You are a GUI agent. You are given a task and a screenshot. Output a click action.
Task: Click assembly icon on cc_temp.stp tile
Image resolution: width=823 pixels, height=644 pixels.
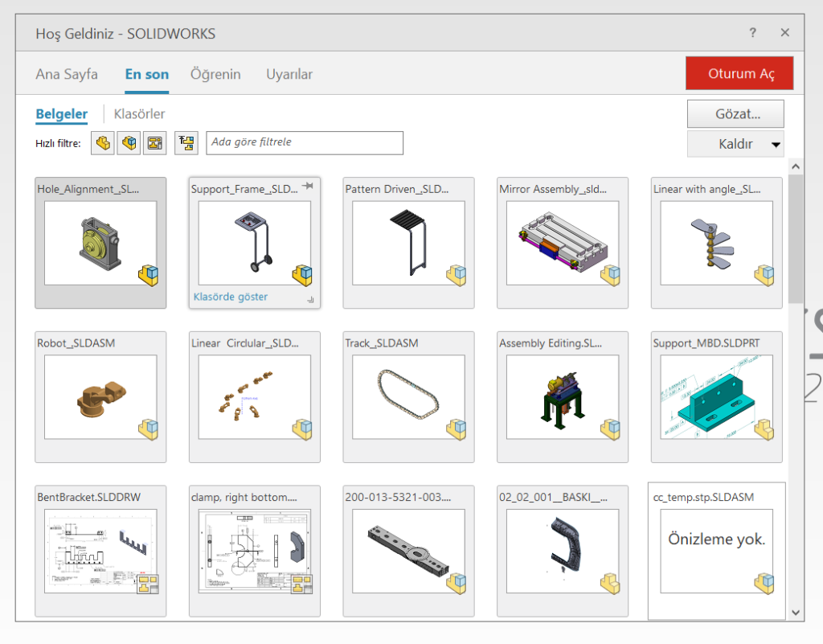click(764, 584)
